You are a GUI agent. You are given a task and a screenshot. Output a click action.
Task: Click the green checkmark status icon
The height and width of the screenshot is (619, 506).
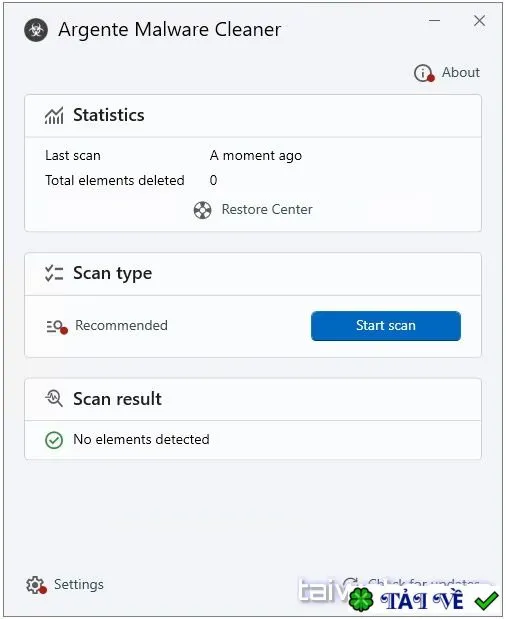pos(54,440)
